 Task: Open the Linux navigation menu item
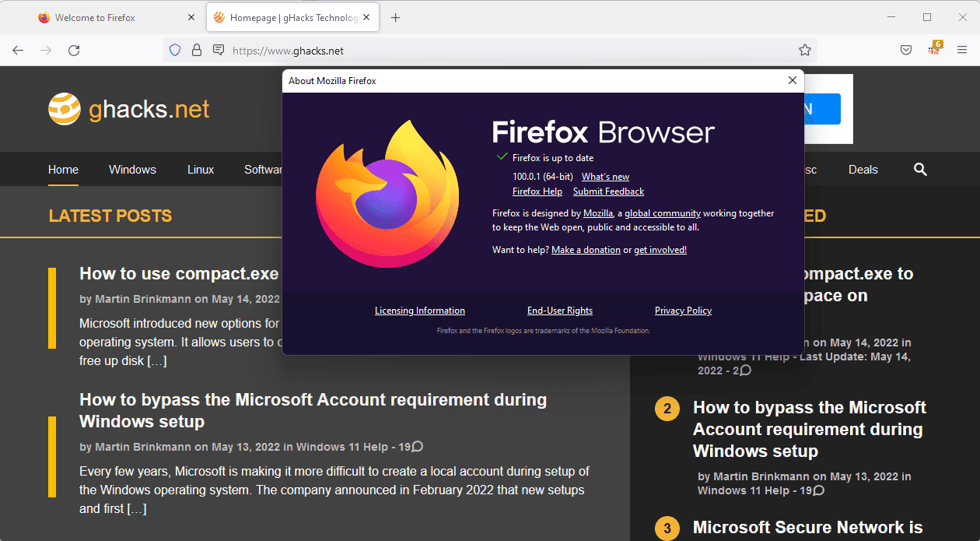[x=201, y=170]
